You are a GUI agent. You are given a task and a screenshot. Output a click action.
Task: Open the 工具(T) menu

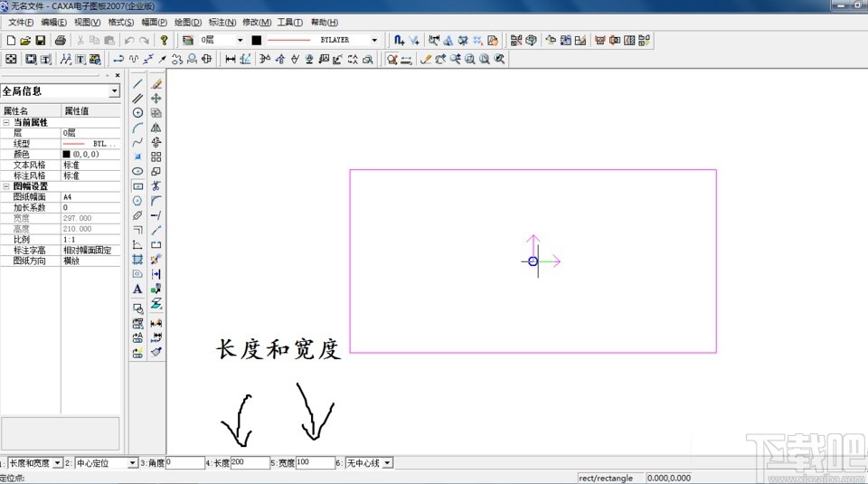pyautogui.click(x=290, y=22)
